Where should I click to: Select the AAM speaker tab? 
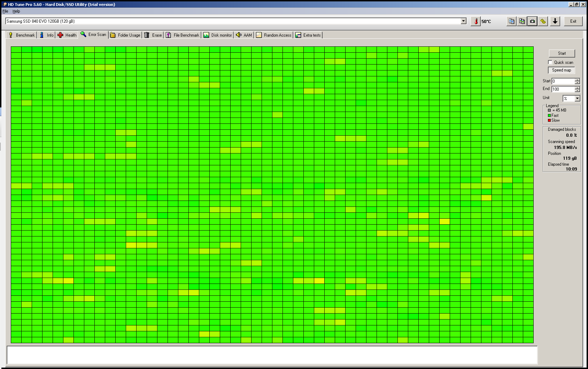[x=243, y=35]
